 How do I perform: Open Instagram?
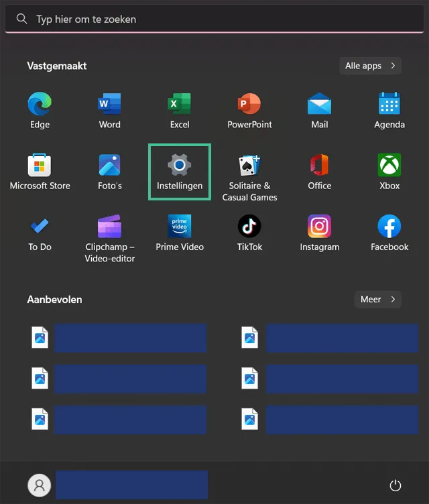pos(319,233)
